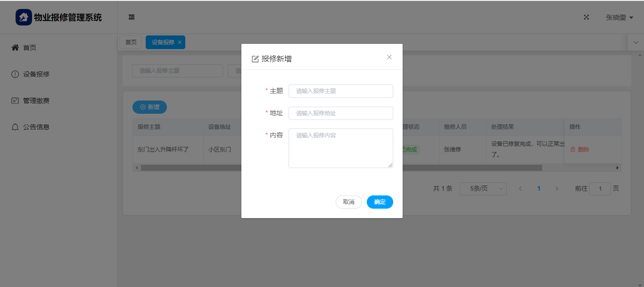The height and width of the screenshot is (287, 644).
Task: Close the 报修新增 dialog with X icon
Action: (x=389, y=57)
